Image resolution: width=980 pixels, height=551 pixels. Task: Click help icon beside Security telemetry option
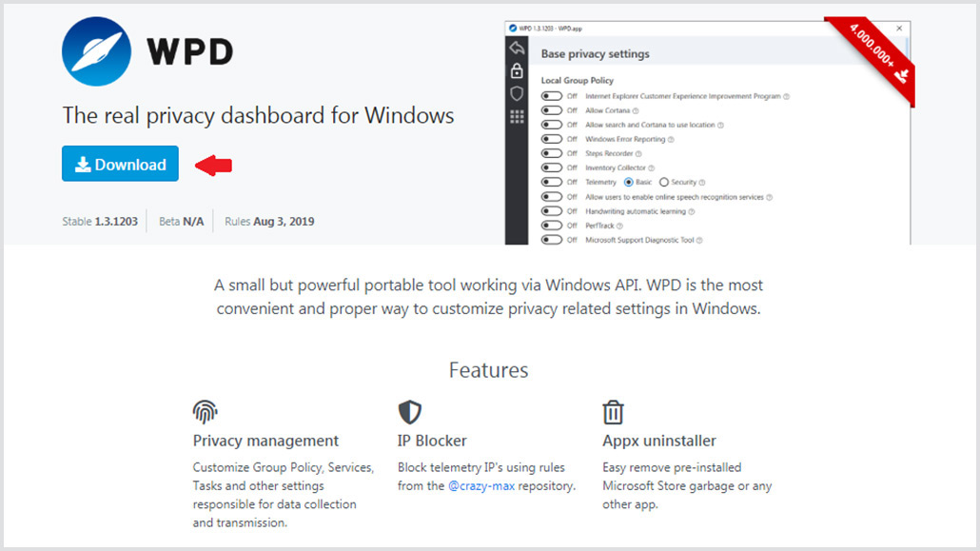[702, 184]
